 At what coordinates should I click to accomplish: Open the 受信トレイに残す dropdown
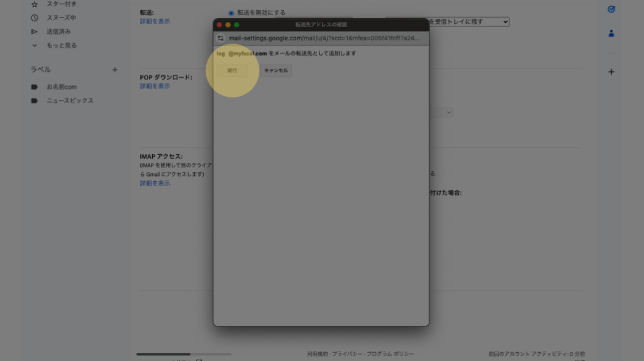pyautogui.click(x=469, y=22)
